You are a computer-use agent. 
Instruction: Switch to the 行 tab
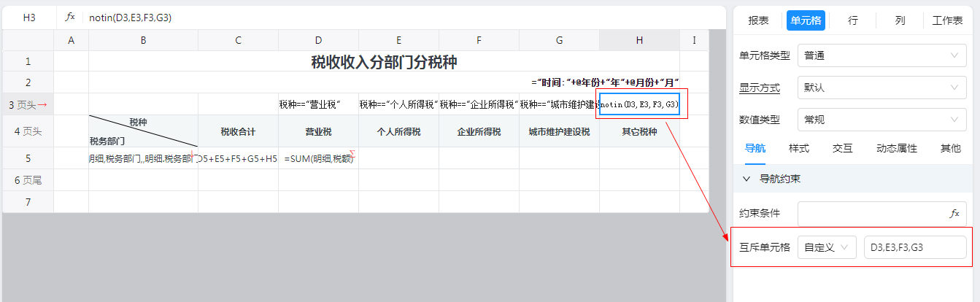pyautogui.click(x=852, y=20)
